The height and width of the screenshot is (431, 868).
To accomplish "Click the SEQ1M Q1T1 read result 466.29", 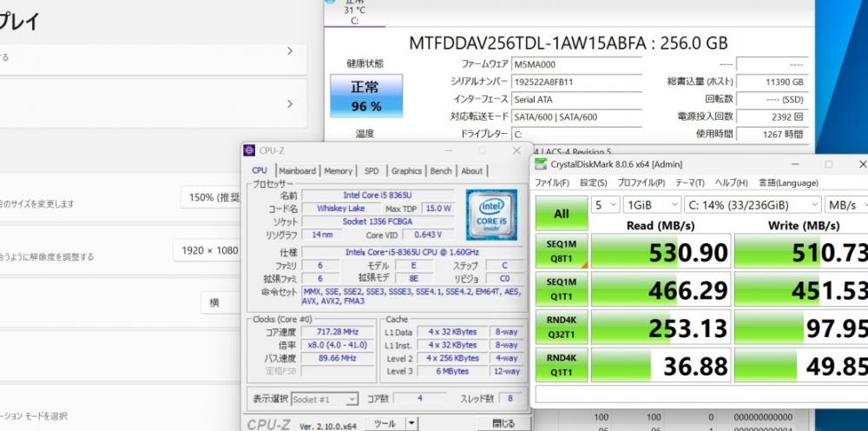I will tap(661, 289).
